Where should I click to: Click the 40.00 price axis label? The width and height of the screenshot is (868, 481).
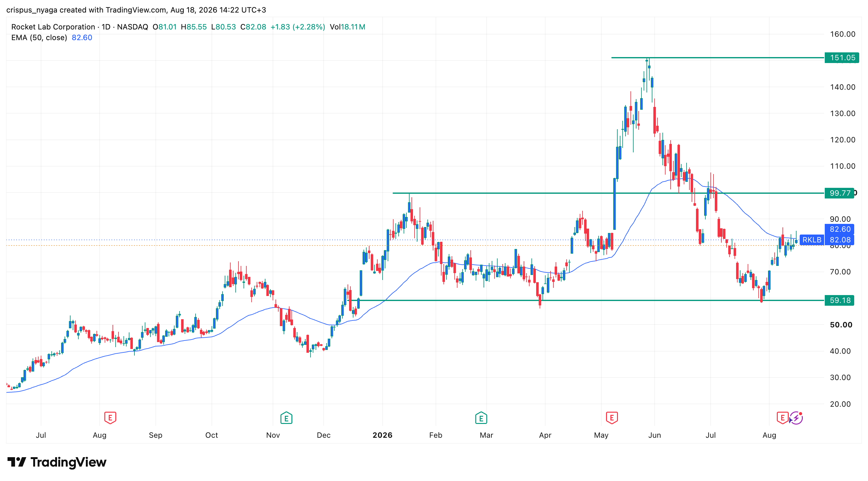[840, 351]
